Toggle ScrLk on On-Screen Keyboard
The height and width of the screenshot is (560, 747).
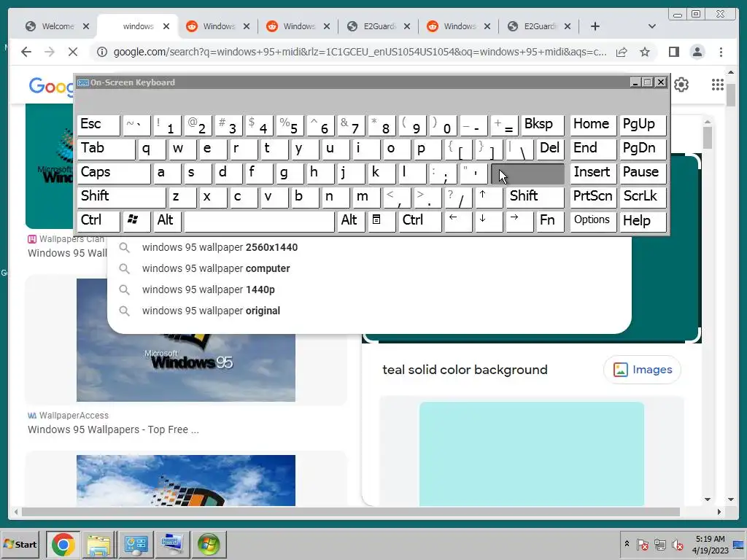[x=643, y=197]
